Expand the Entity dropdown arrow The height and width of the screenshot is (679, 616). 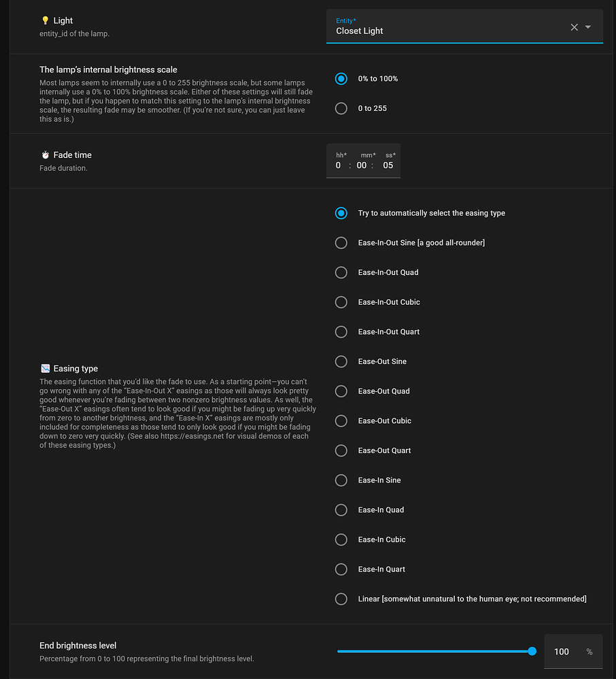(x=588, y=27)
